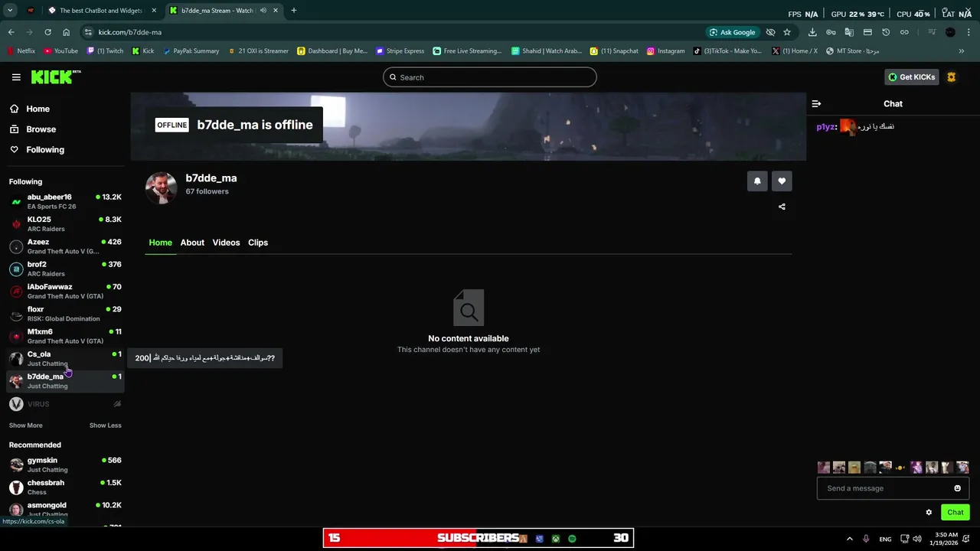Click the Kick search field
The image size is (980, 551).
pyautogui.click(x=490, y=77)
